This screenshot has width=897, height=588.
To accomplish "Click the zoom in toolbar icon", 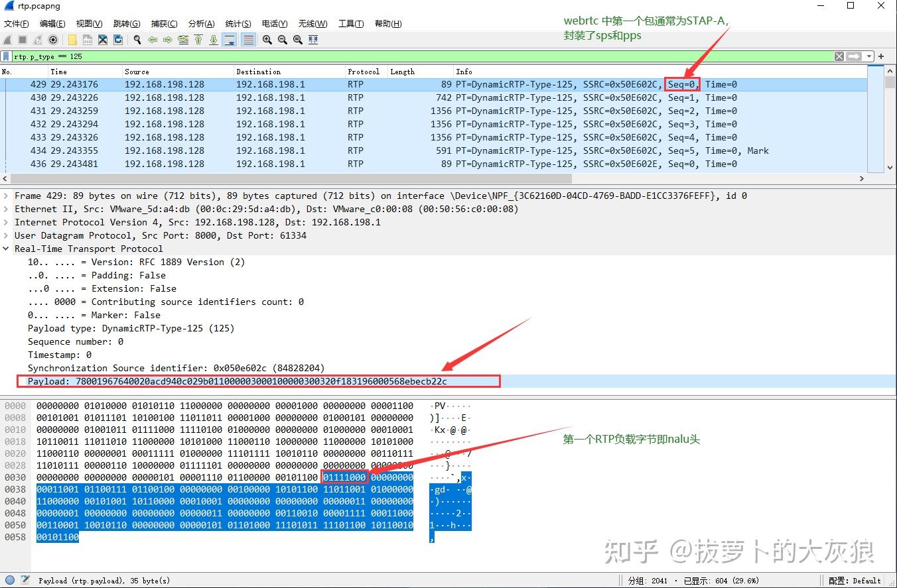I will (267, 40).
